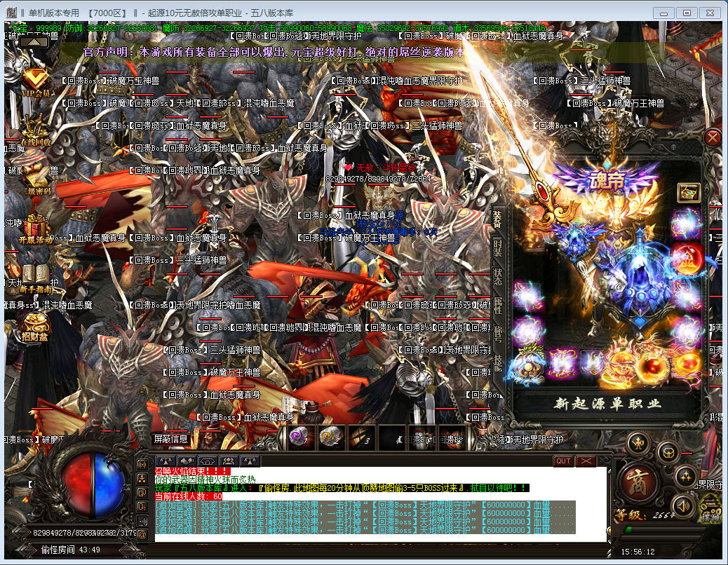728x565 pixels.
Task: Select the gold dragon pouch slot
Action: tap(528, 367)
